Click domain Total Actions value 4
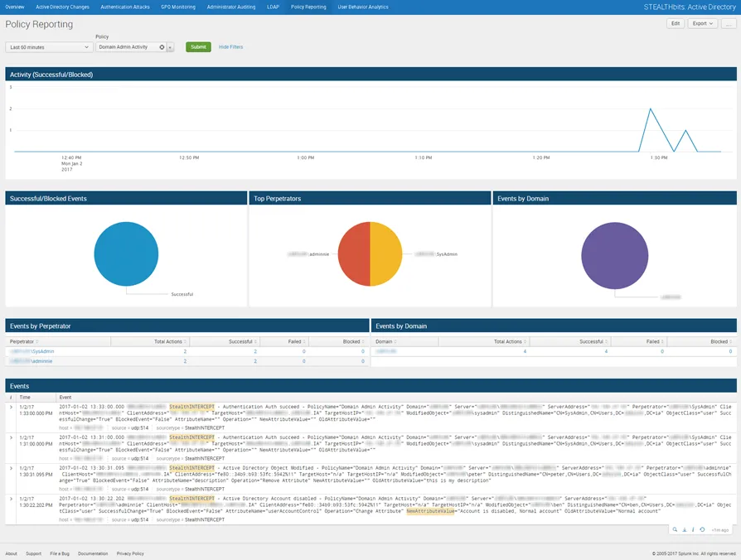741x560 pixels. (x=525, y=351)
